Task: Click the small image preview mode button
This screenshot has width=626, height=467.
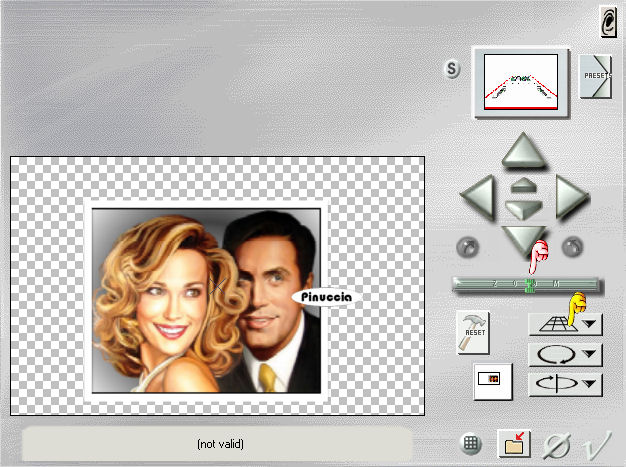Action: point(492,381)
